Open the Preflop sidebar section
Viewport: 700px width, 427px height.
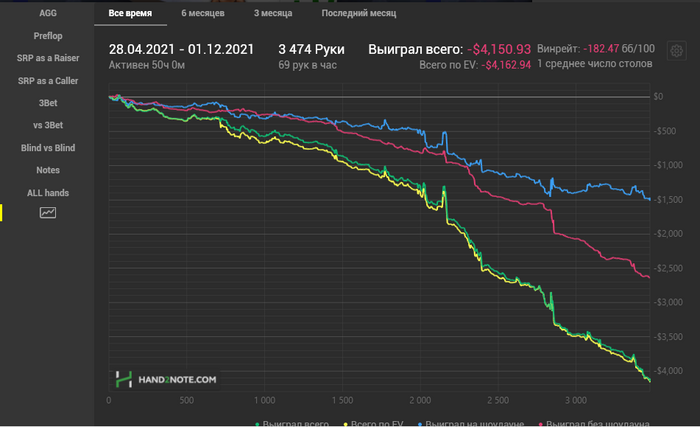pyautogui.click(x=48, y=36)
